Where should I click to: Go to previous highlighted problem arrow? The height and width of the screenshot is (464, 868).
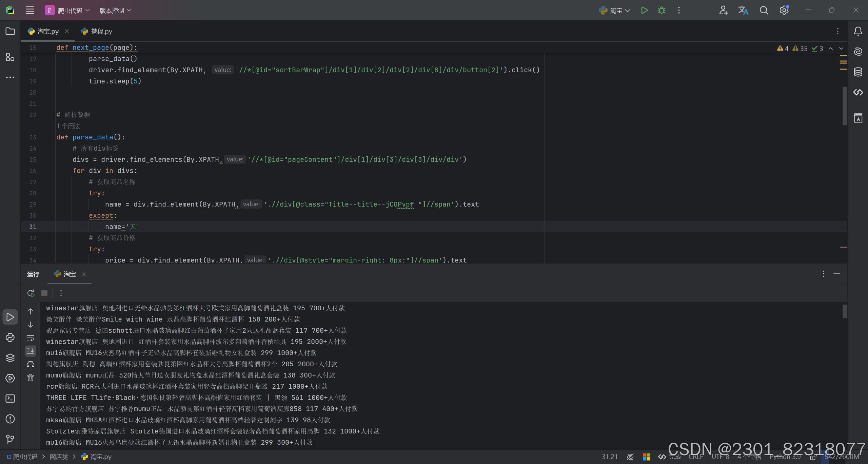coord(831,49)
